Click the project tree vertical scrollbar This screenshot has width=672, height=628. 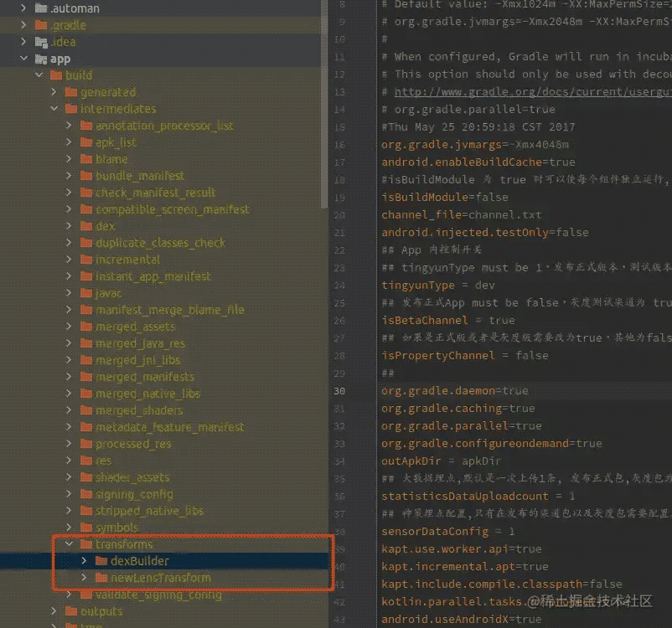(x=324, y=105)
